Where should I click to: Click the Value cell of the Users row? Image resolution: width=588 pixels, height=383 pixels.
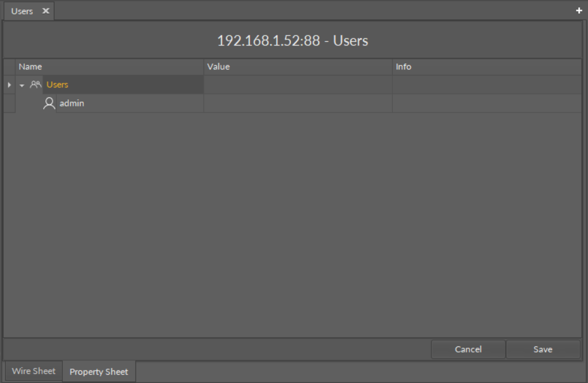298,85
